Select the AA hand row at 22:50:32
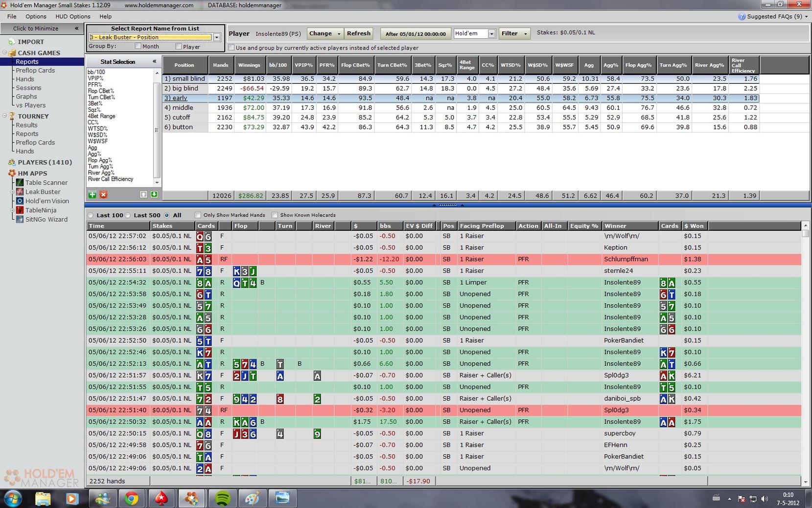Screen dimensions: 812x508 (x=444, y=422)
